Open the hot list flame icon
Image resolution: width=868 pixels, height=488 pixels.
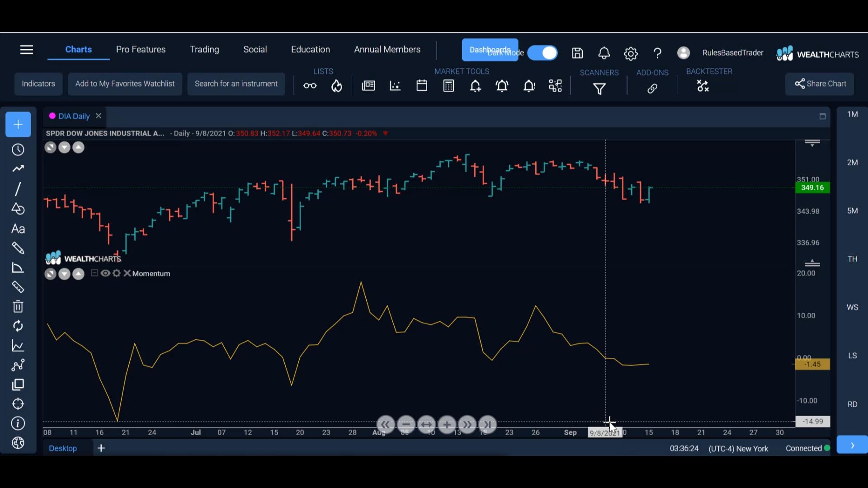[337, 86]
